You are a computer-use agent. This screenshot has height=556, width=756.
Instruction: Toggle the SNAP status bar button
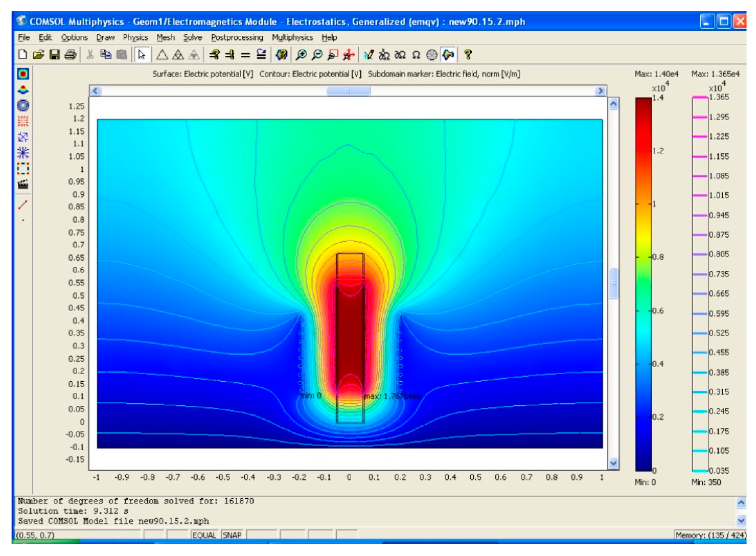pos(232,535)
